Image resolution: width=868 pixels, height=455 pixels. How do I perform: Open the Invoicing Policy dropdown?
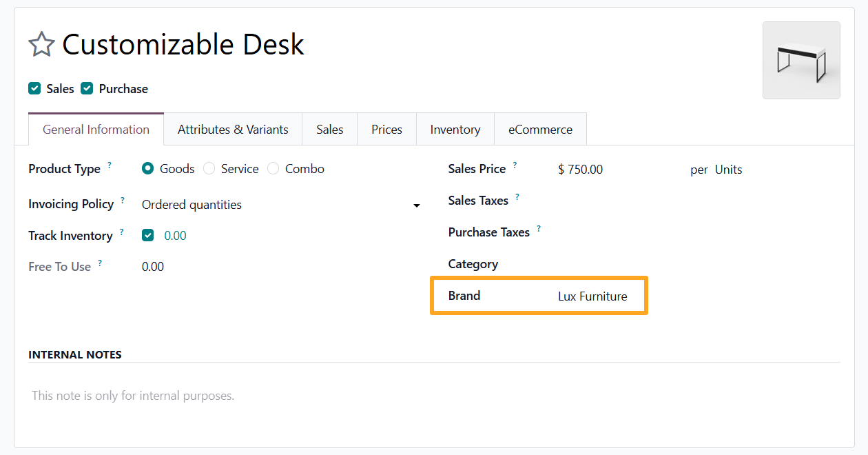(x=281, y=205)
